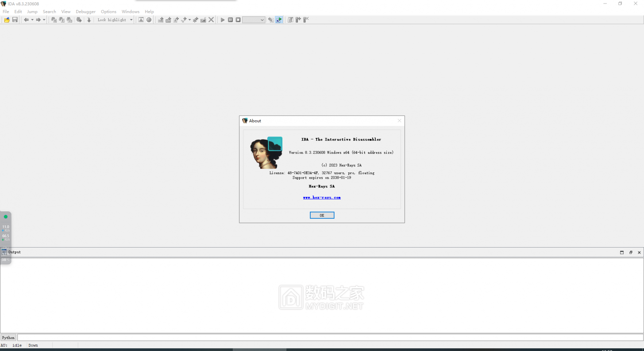Screen dimensions: 644x351
Task: Open the forward-arrow history dropdown
Action: pos(44,20)
